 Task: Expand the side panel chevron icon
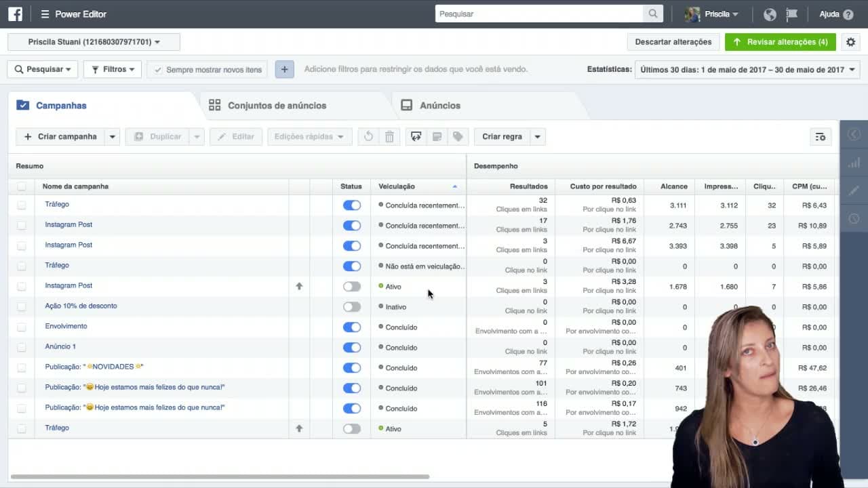click(x=854, y=134)
